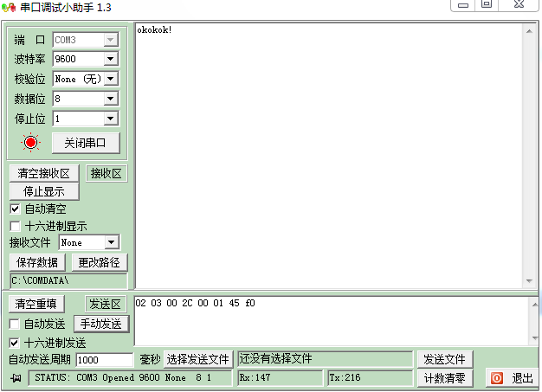Click the pin icon in the status bar
This screenshot has height=392, width=542.
click(16, 378)
